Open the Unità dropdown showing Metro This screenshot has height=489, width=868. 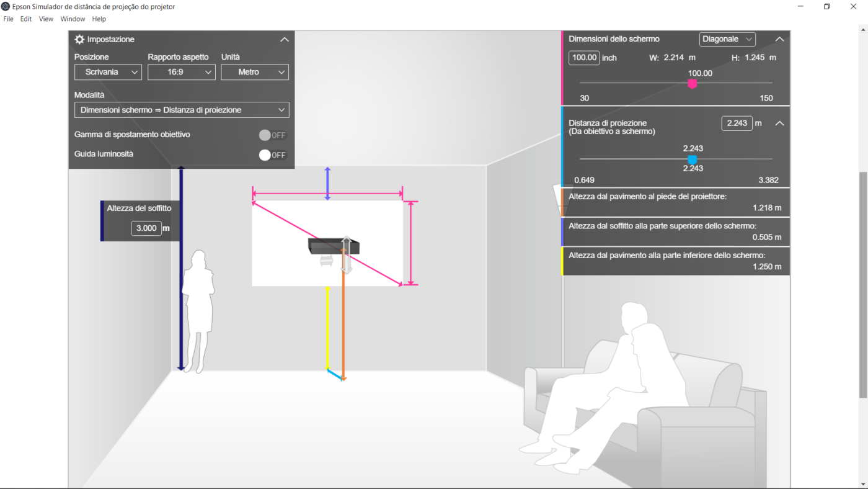click(255, 72)
